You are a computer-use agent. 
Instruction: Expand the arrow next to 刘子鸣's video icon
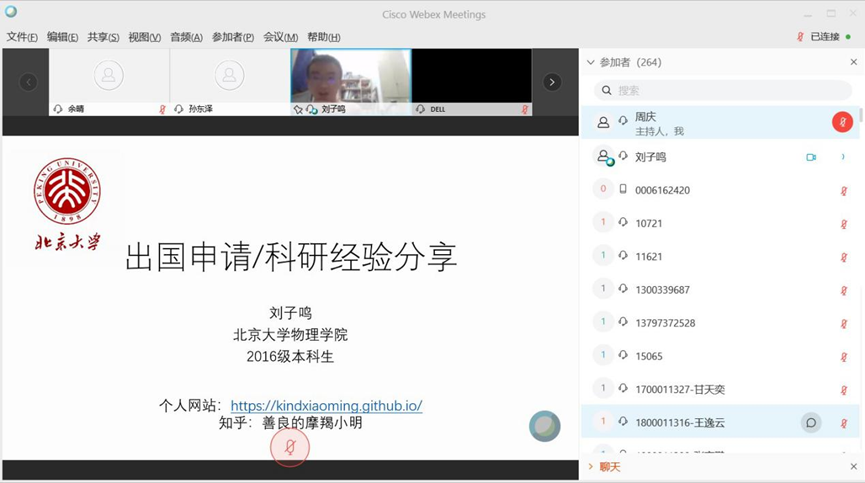(x=843, y=157)
